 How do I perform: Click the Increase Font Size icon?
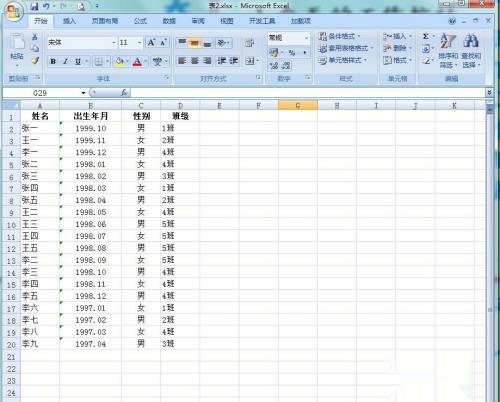pos(151,43)
